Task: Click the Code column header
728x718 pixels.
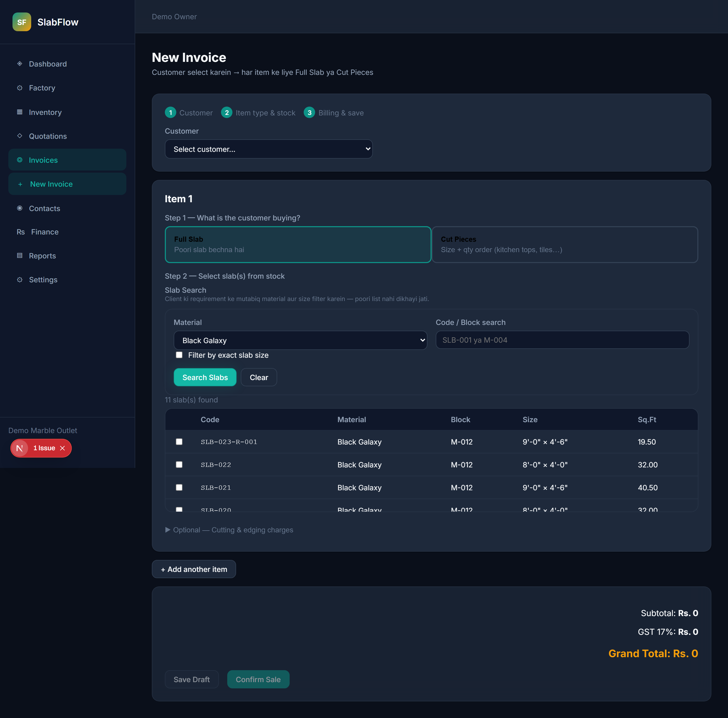Action: pyautogui.click(x=210, y=420)
